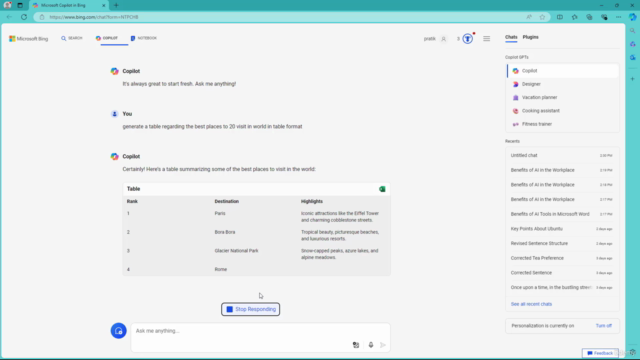Toggle read aloud icon in address bar
640x360 pixels.
529,17
